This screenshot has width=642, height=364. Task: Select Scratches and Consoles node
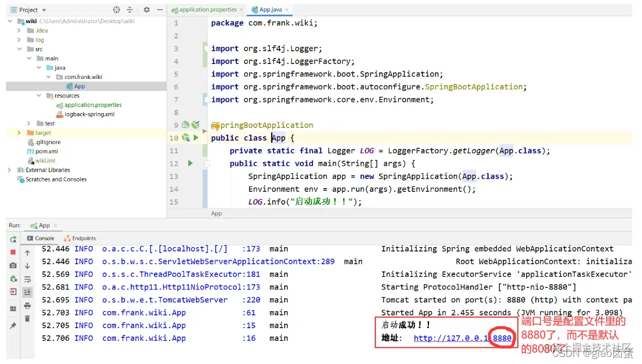click(x=56, y=179)
